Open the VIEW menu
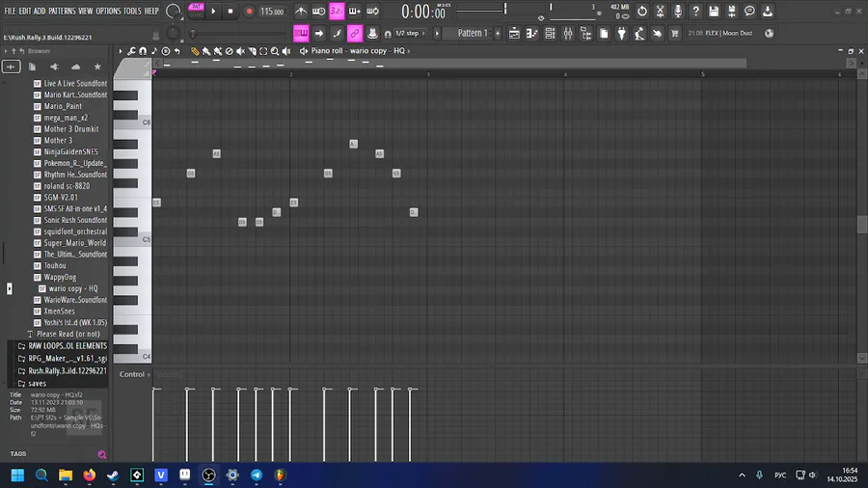Image resolution: width=868 pixels, height=488 pixels. (x=85, y=11)
